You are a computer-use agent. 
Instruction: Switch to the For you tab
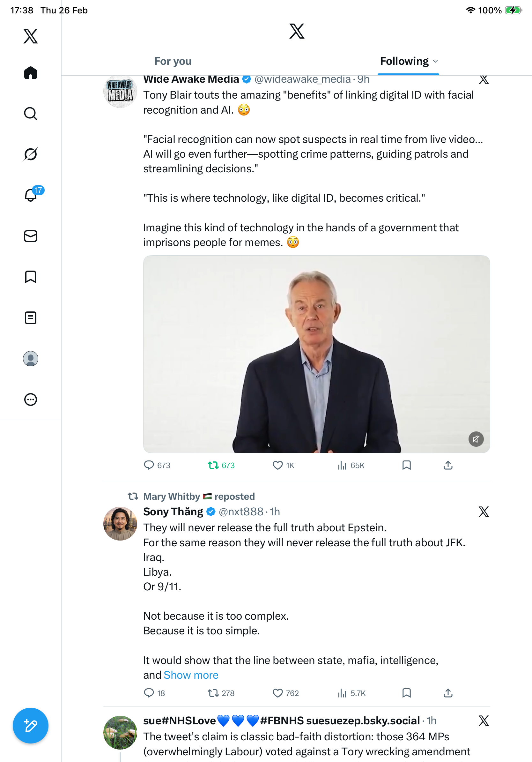(x=173, y=61)
